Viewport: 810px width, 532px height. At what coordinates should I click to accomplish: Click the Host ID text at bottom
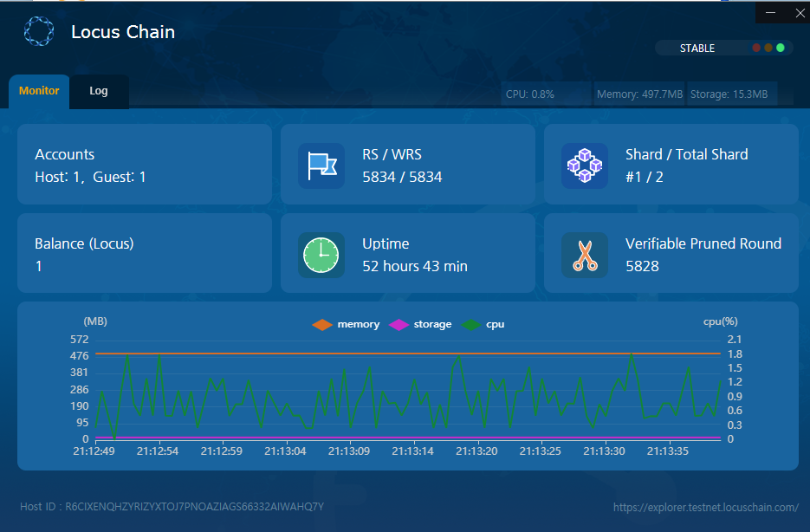click(172, 506)
